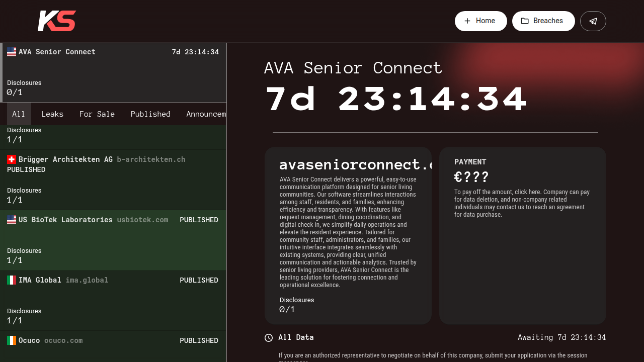Image resolution: width=644 pixels, height=362 pixels.
Task: Click the avaseniorconnect domain heading
Action: (355, 164)
